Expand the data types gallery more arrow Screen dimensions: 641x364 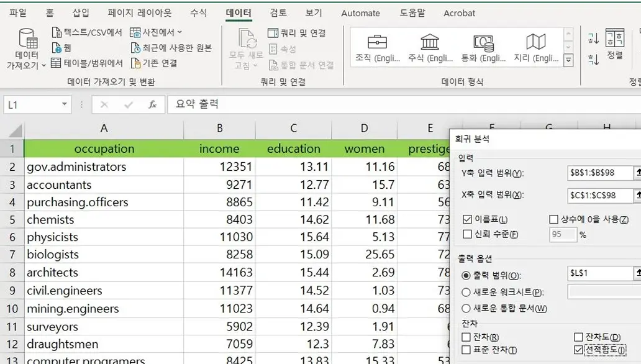[568, 60]
